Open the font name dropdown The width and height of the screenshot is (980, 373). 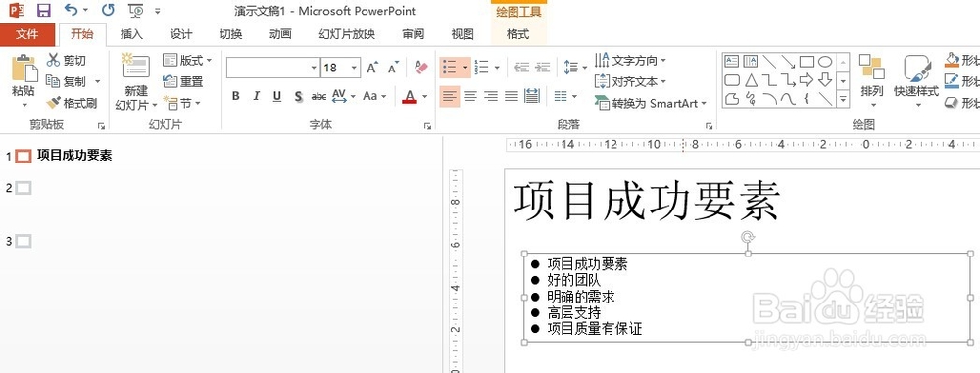pos(314,68)
